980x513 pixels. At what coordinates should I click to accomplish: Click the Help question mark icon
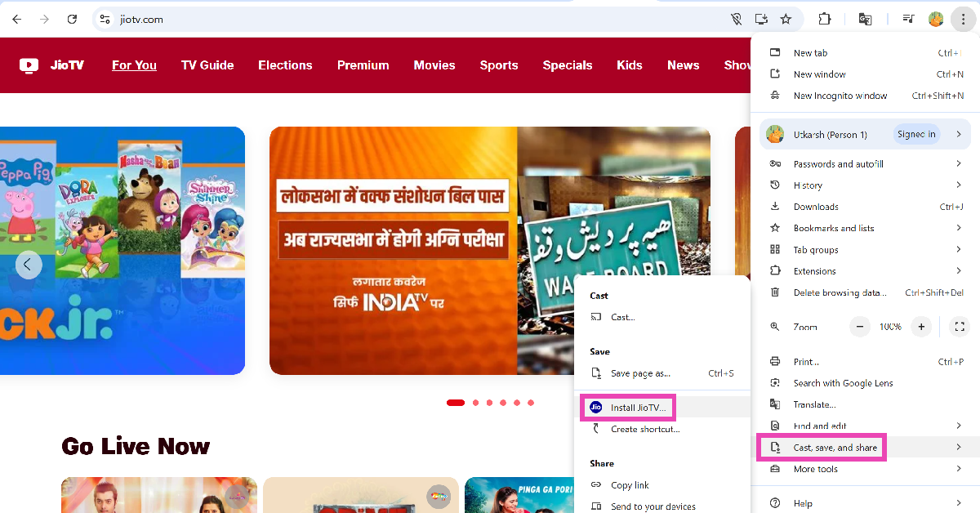[x=775, y=503]
